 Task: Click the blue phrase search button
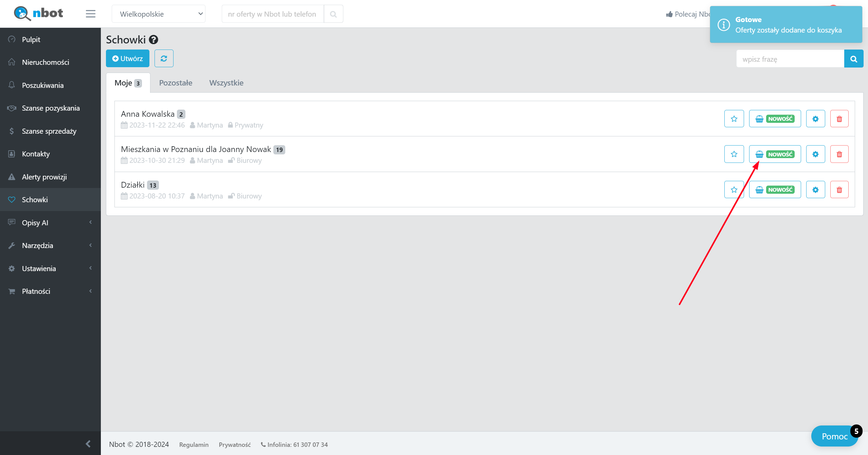tap(854, 59)
